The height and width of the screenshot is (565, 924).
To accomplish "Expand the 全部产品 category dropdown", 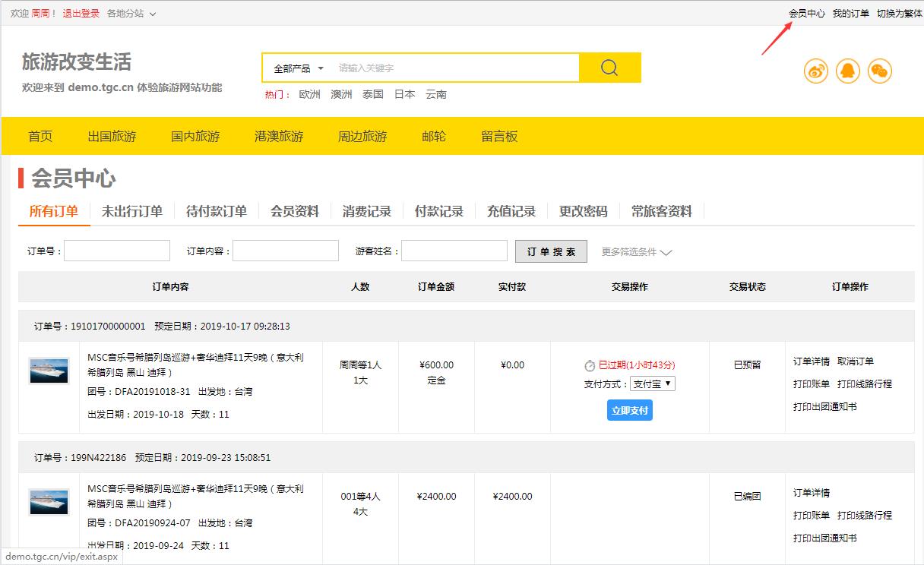I will (x=299, y=68).
